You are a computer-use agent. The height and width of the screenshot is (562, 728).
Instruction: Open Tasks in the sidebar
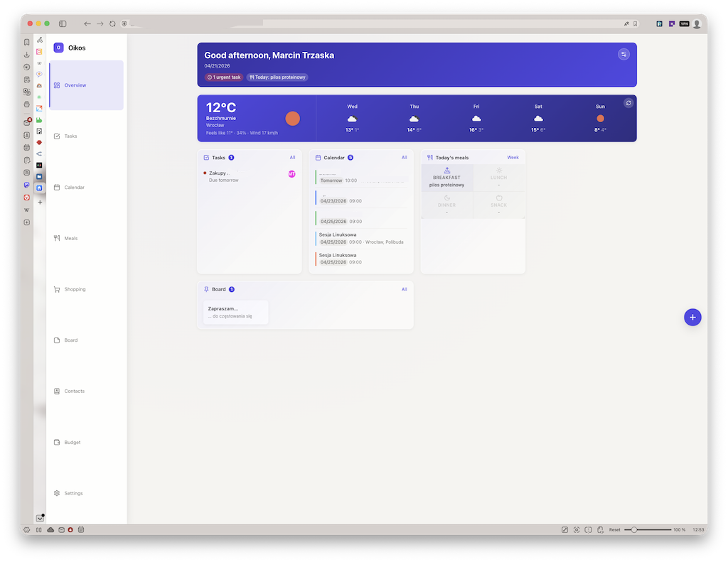coord(86,136)
